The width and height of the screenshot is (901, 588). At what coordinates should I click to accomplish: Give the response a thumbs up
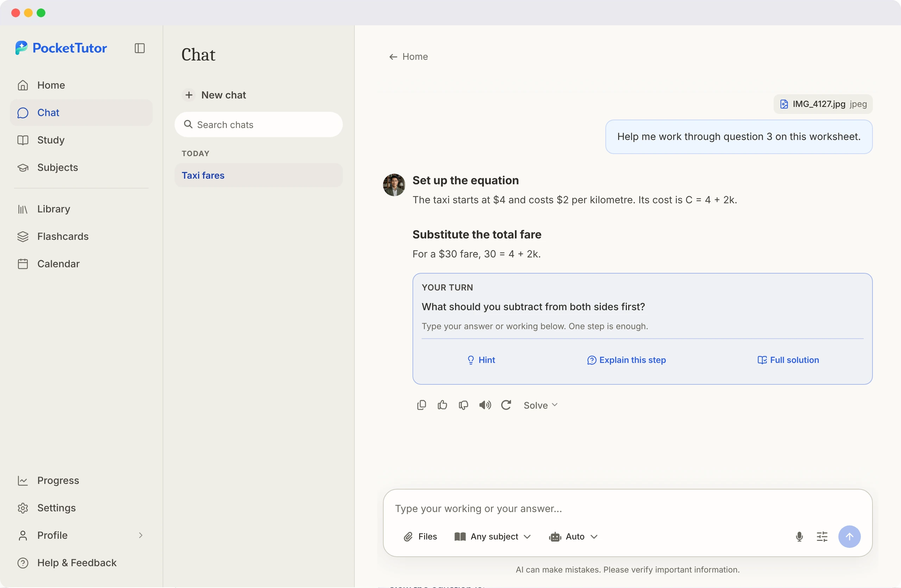tap(442, 405)
